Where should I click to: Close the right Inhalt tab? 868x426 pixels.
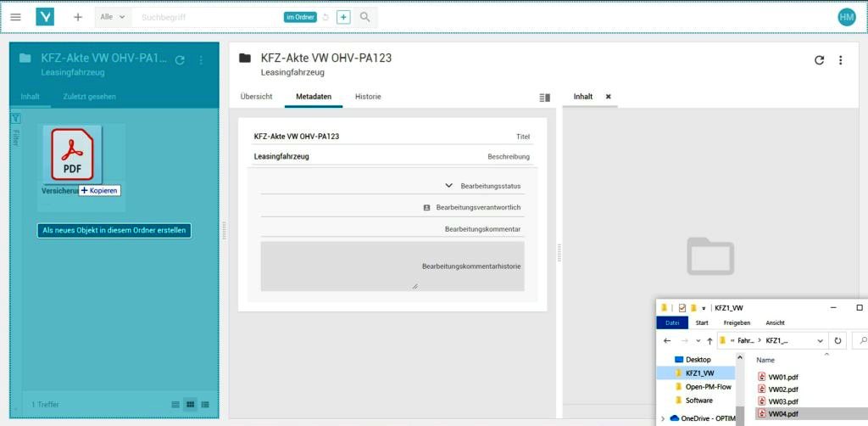(x=609, y=97)
